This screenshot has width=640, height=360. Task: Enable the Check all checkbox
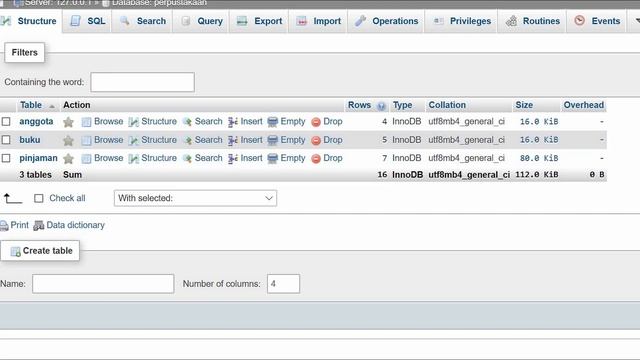pos(39,198)
